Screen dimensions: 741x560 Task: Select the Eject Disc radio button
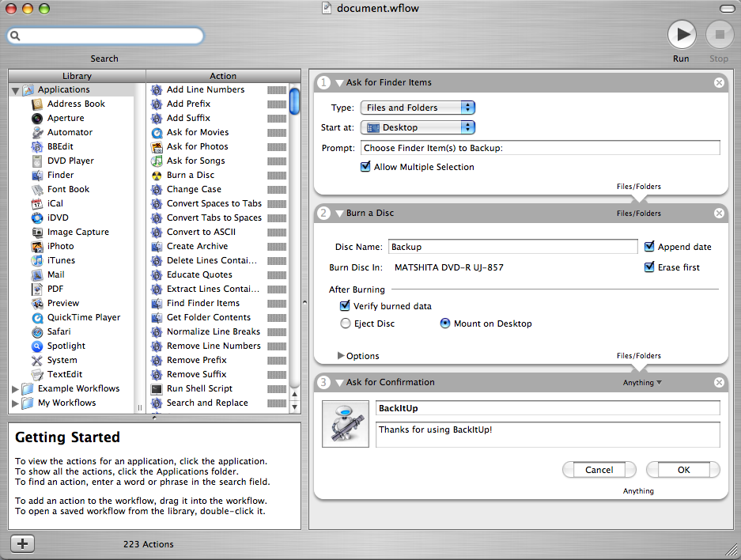(x=346, y=324)
